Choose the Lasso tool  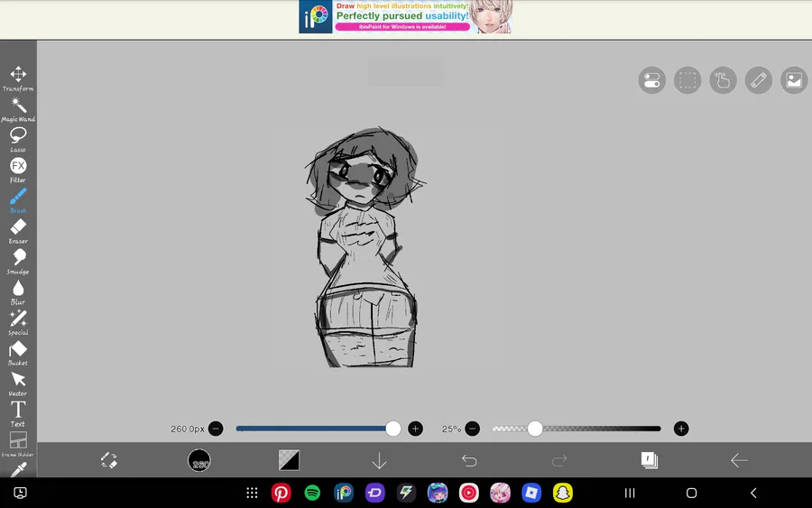pyautogui.click(x=18, y=140)
